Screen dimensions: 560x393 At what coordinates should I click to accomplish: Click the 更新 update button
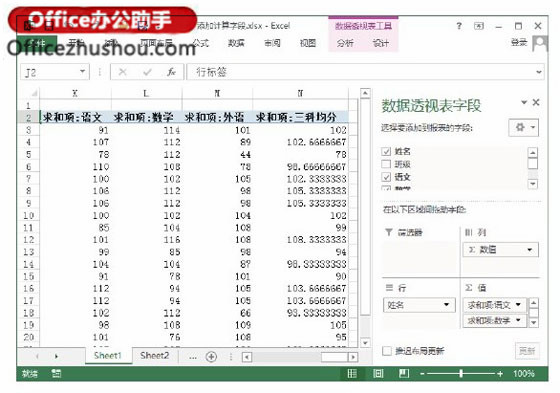coord(527,351)
